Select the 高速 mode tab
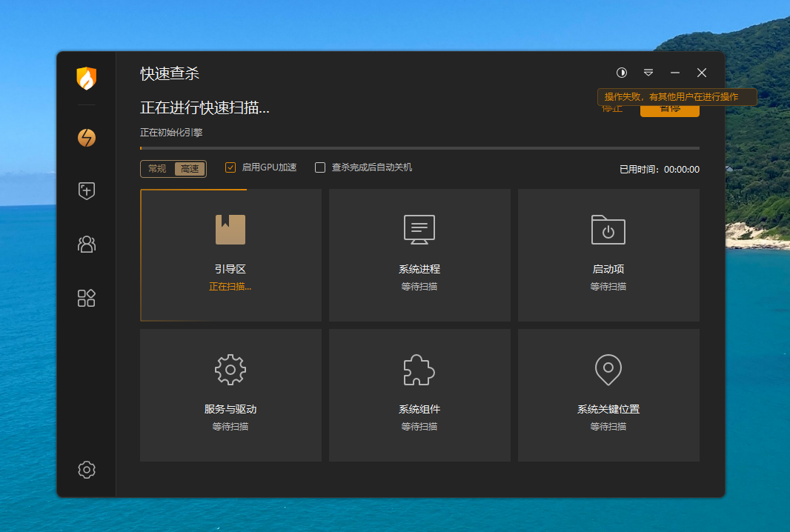The width and height of the screenshot is (790, 532). click(x=190, y=168)
